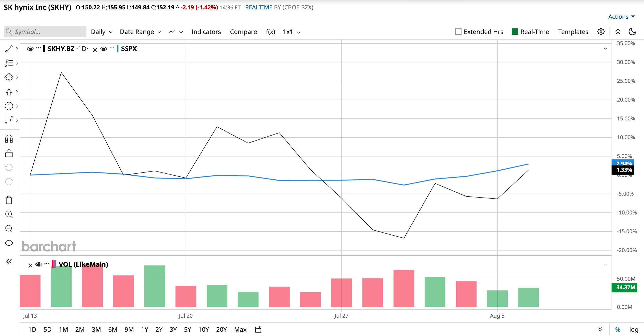The height and width of the screenshot is (336, 644).
Task: Expand the bottom double-chevron options
Action: pos(600,330)
